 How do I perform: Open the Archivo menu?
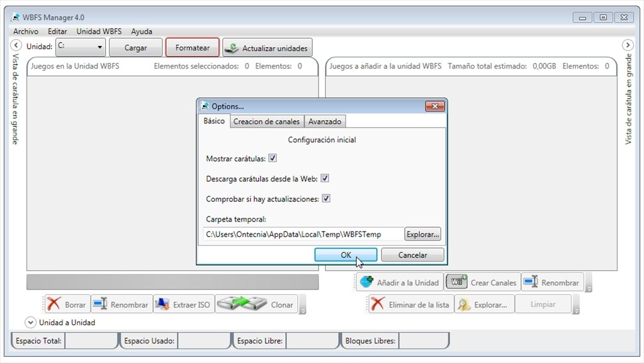25,31
